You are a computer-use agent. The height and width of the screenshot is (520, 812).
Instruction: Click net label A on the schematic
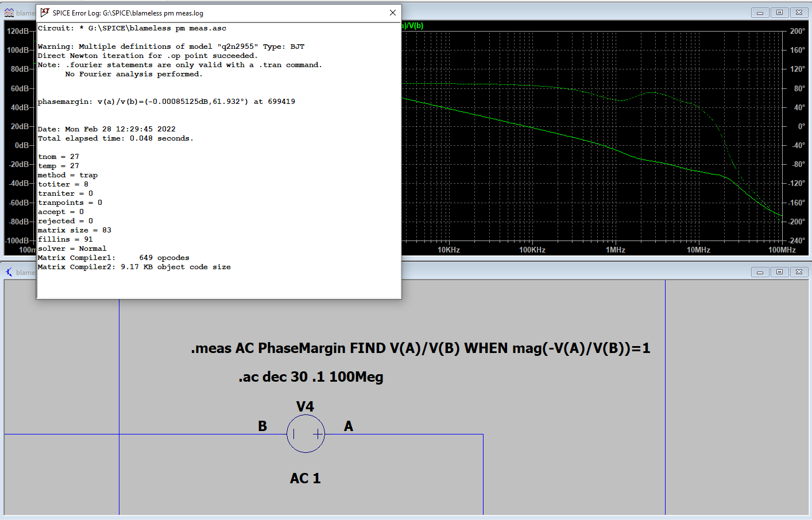(x=349, y=426)
